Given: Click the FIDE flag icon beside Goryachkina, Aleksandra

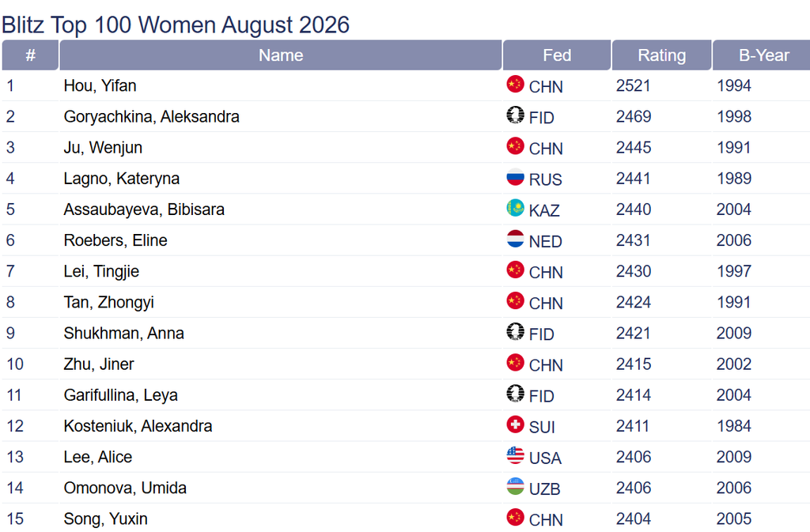Looking at the screenshot, I should tap(515, 115).
